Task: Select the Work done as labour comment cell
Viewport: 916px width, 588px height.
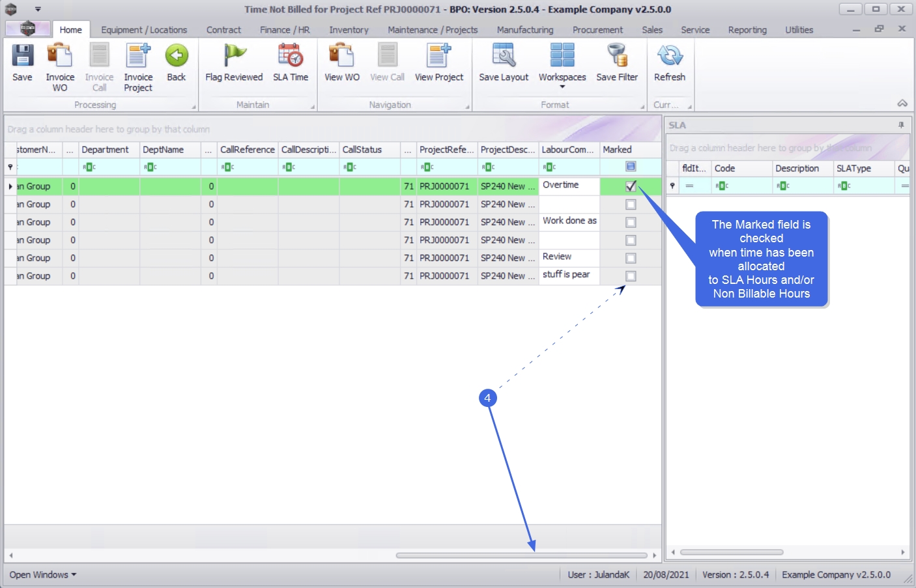Action: [569, 222]
